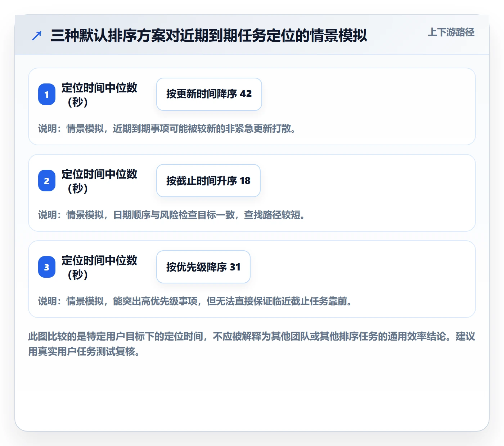Click the title 三种默认排序方案对近期到期任务定位的情景模拟
Viewport: 504px width, 446px height.
(209, 36)
